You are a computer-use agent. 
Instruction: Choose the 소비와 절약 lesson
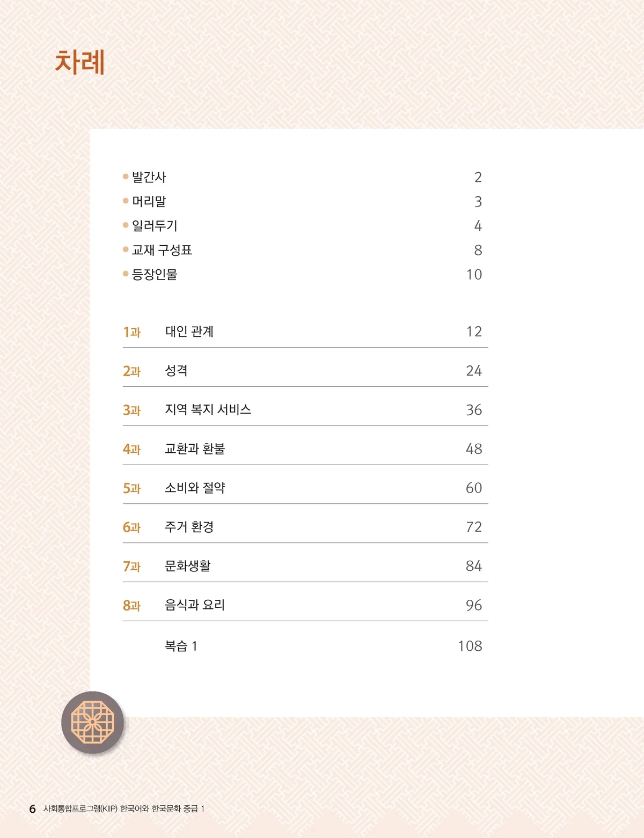coord(305,488)
